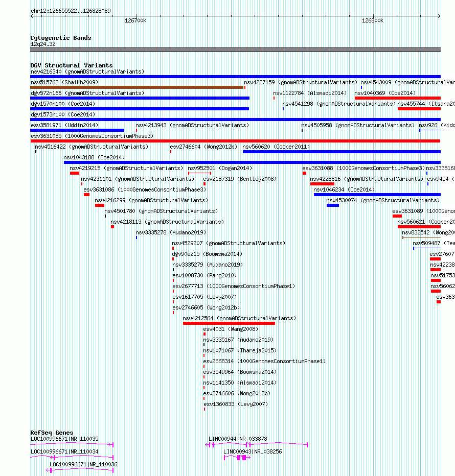Select the nsv952501 Dogan2014 red span glyph
The width and height of the screenshot is (455, 476).
200,173
